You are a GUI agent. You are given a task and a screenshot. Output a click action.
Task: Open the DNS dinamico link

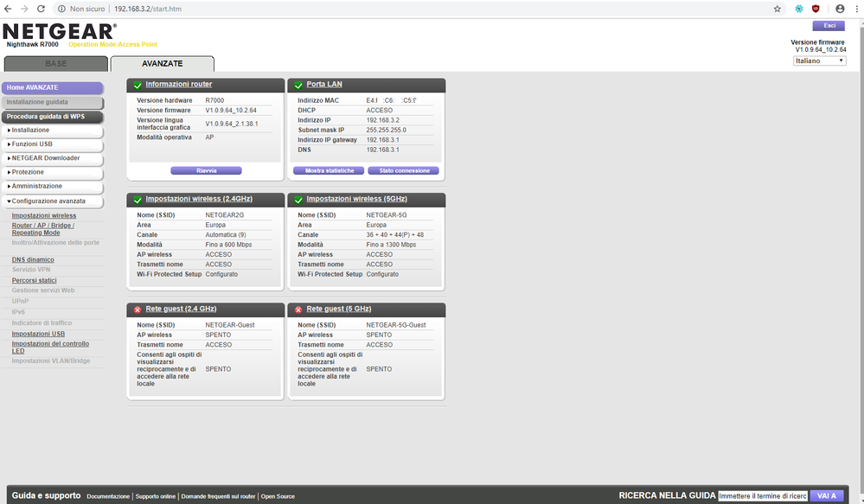[x=33, y=260]
